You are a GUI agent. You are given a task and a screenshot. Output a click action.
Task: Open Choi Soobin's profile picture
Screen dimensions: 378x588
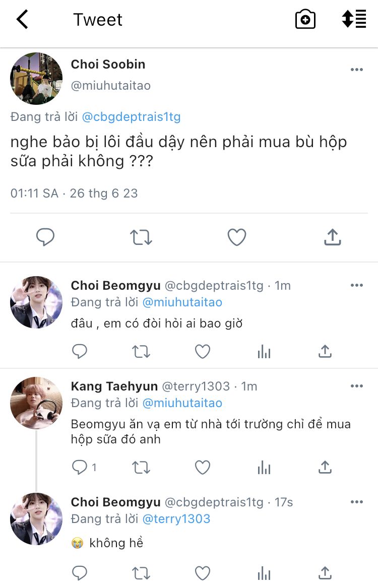pos(36,79)
